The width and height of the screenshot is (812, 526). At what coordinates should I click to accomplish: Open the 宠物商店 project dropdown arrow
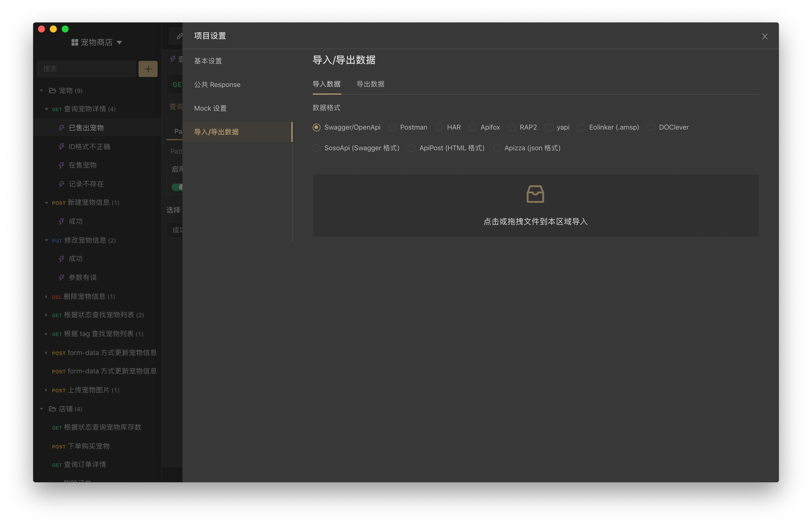click(x=119, y=43)
